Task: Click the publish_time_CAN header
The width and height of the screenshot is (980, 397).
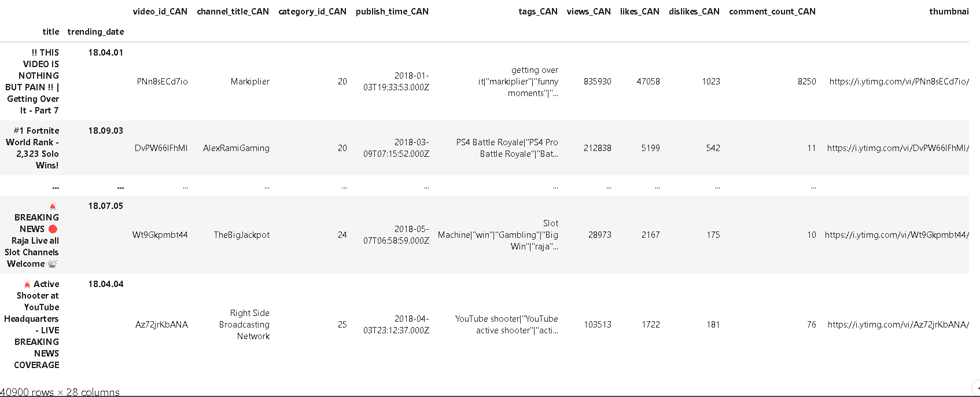Action: pyautogui.click(x=392, y=12)
